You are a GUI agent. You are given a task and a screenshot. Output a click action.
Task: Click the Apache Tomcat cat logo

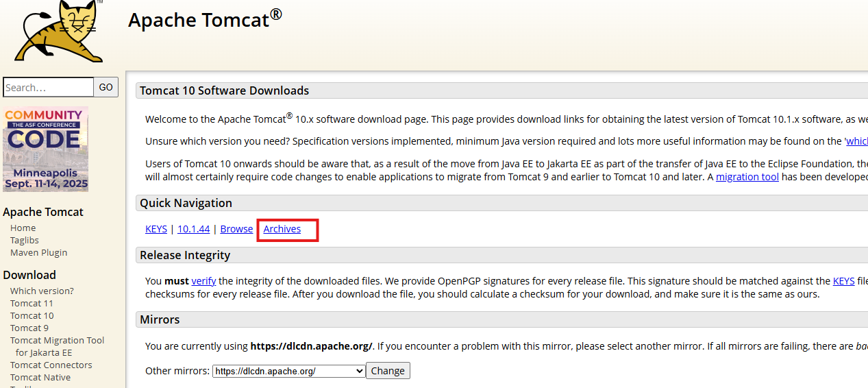[x=58, y=32]
